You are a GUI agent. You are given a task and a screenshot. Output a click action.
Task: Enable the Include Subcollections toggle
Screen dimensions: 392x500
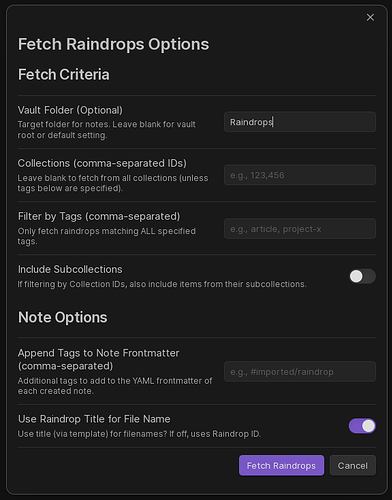point(362,276)
